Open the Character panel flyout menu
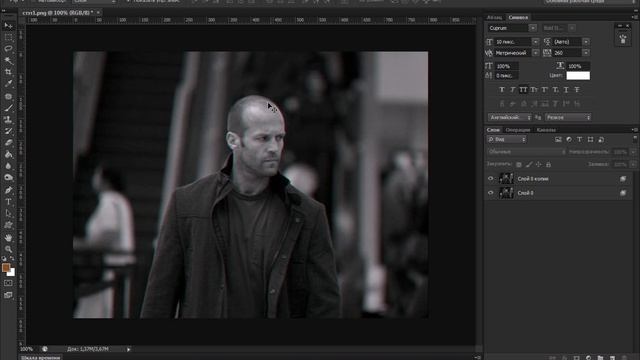The width and height of the screenshot is (640, 360). pyautogui.click(x=635, y=17)
